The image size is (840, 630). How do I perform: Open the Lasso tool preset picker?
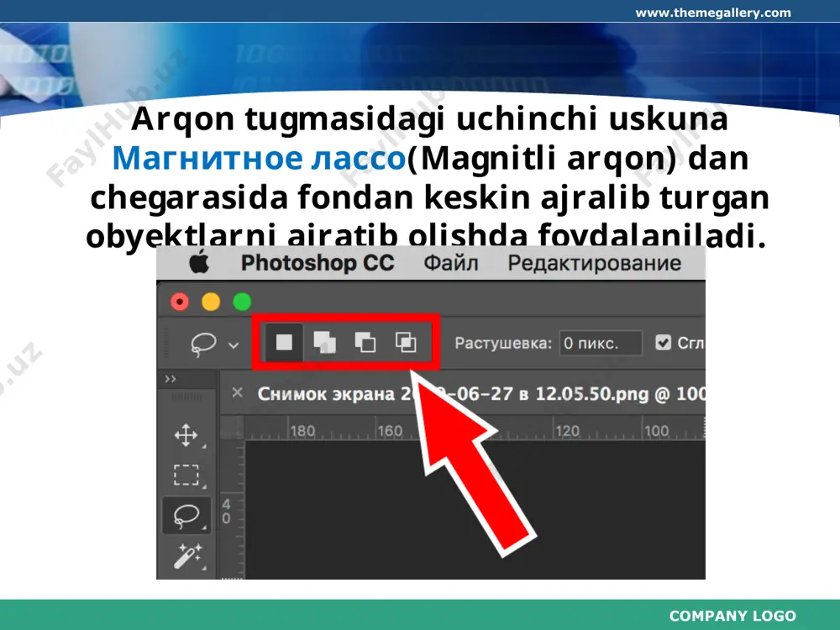tap(213, 344)
